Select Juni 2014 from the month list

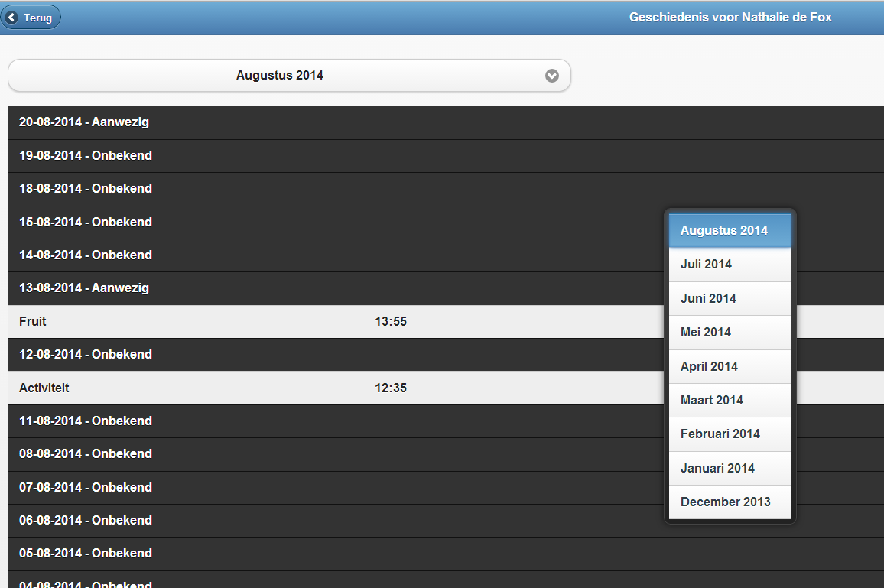pyautogui.click(x=730, y=298)
